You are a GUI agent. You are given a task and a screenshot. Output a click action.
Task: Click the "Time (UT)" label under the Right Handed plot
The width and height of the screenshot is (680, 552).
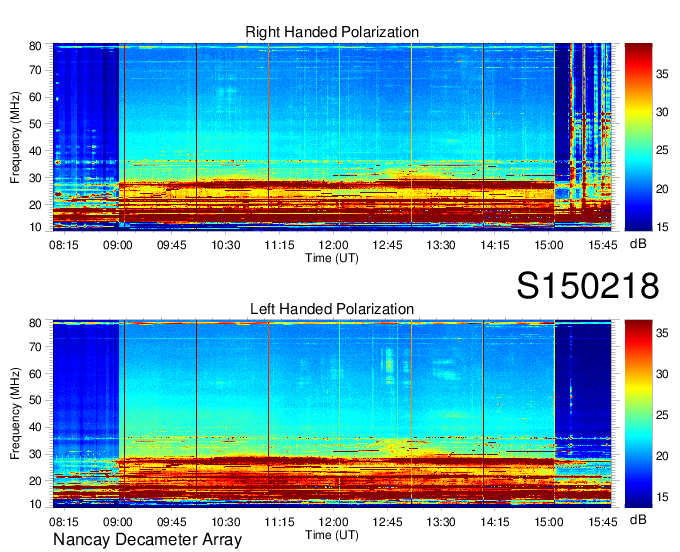(x=332, y=258)
